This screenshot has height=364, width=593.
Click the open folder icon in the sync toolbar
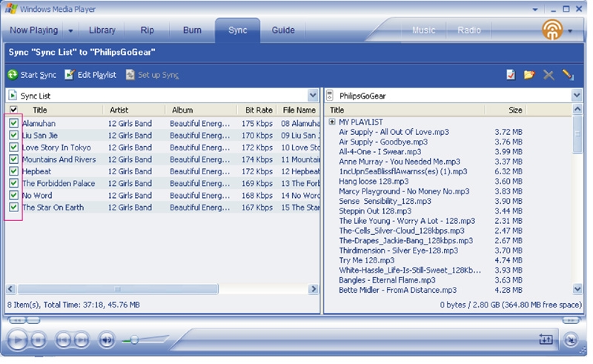point(529,75)
